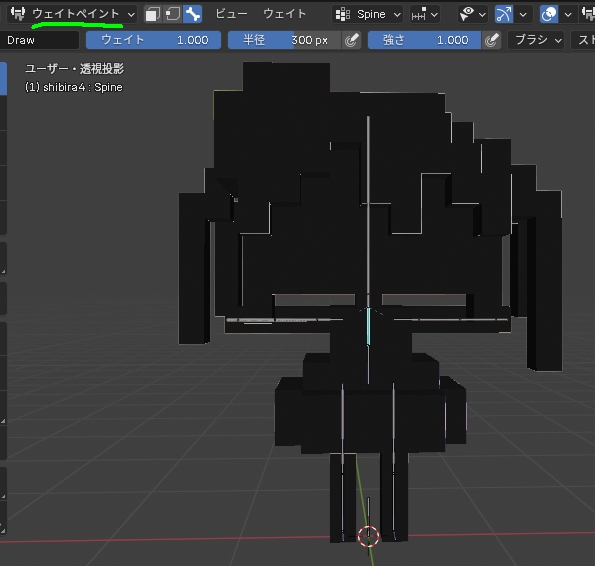This screenshot has width=595, height=566.
Task: Open the Spine vertex group dropdown
Action: [x=368, y=14]
